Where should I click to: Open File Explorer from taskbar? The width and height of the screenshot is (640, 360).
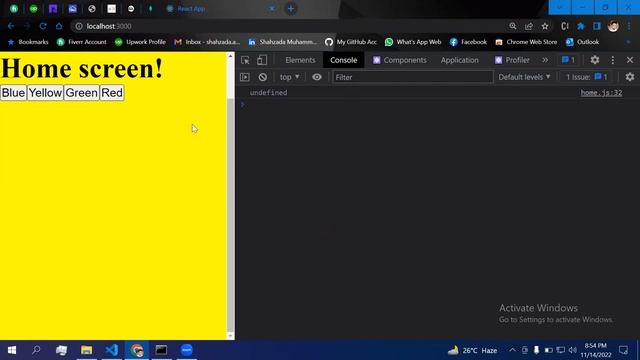(87, 350)
